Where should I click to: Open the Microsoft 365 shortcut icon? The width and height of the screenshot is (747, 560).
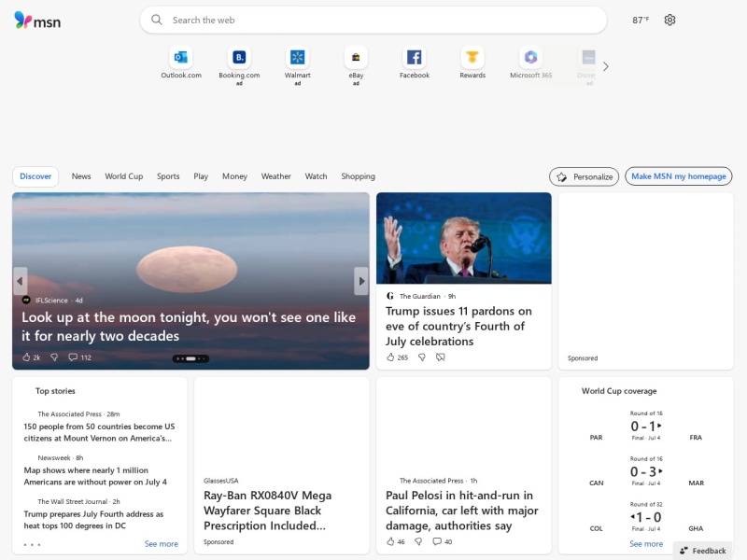click(530, 58)
